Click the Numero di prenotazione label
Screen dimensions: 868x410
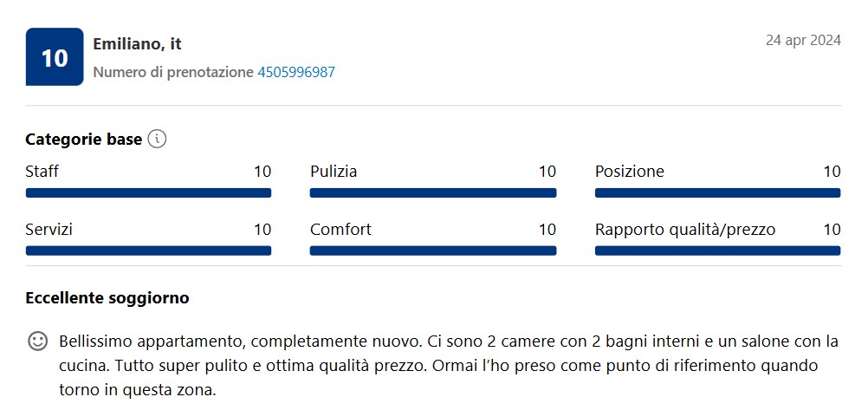click(173, 72)
